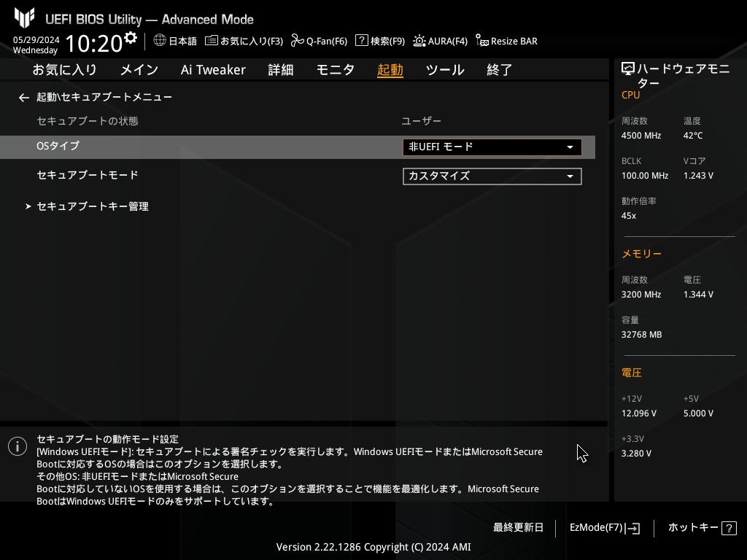Select the OSタイプ row label

point(58,146)
